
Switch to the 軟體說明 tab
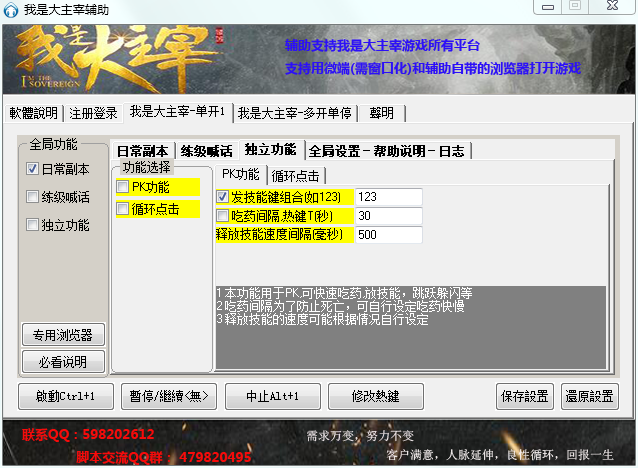coord(34,112)
